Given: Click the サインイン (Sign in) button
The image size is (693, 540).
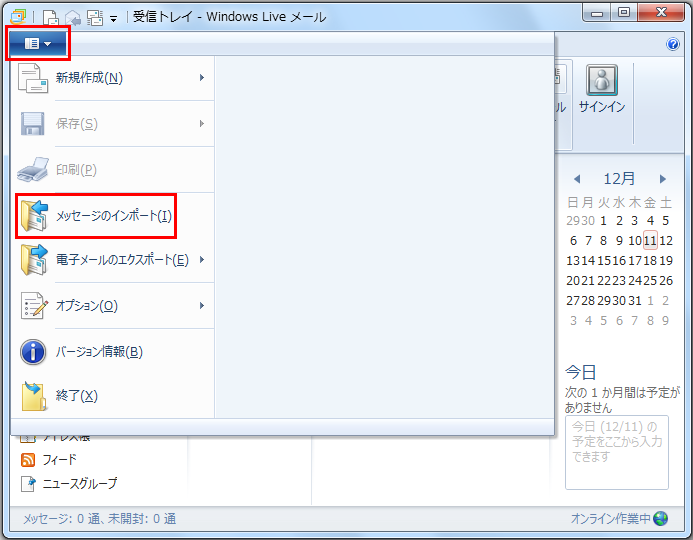Looking at the screenshot, I should (x=602, y=91).
